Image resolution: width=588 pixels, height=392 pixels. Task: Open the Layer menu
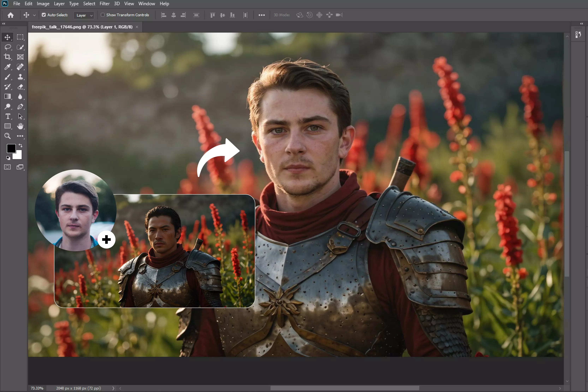pyautogui.click(x=59, y=4)
